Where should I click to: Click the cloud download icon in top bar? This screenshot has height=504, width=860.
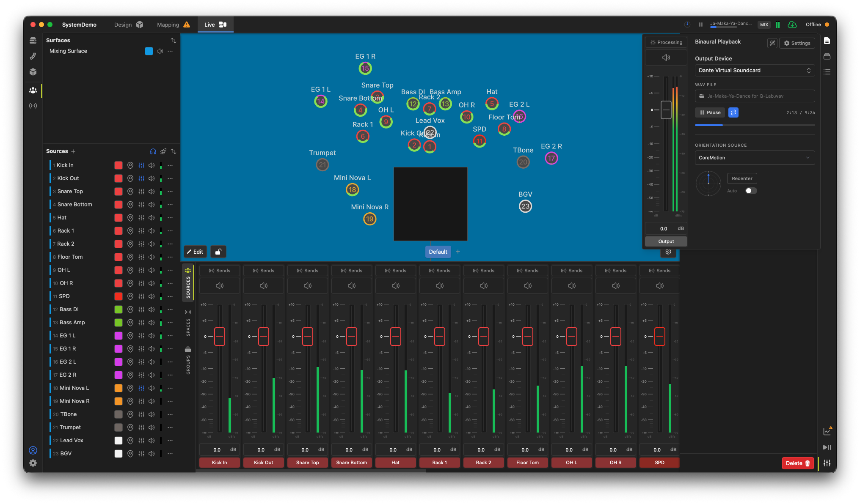click(x=792, y=25)
